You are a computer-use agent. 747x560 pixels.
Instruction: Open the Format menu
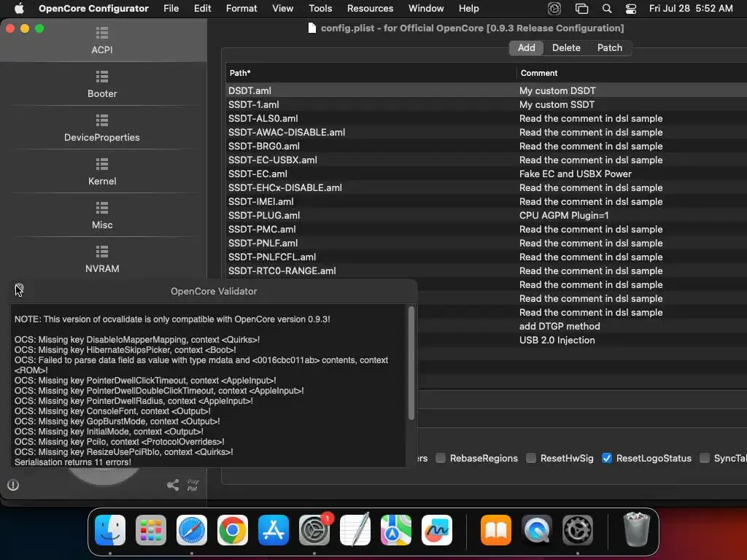pos(241,9)
